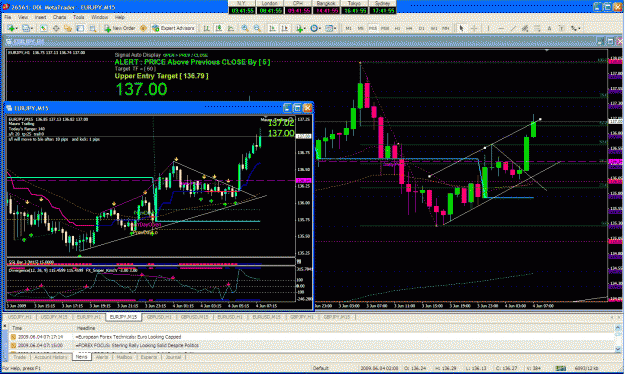
Task: Open the Charts menu
Action: [x=59, y=18]
